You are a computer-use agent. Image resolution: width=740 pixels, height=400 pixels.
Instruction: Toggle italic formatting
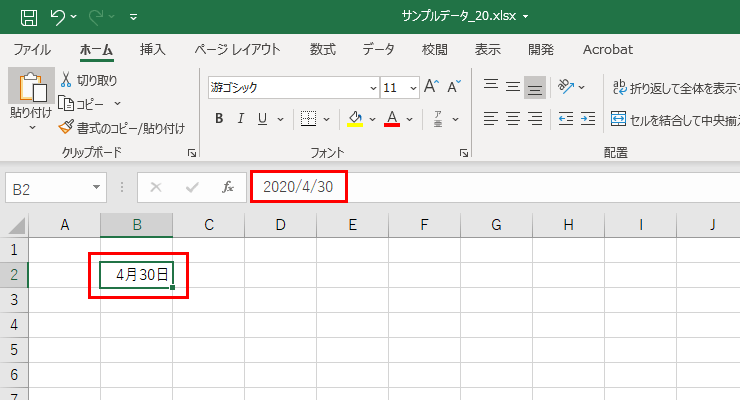[241, 118]
